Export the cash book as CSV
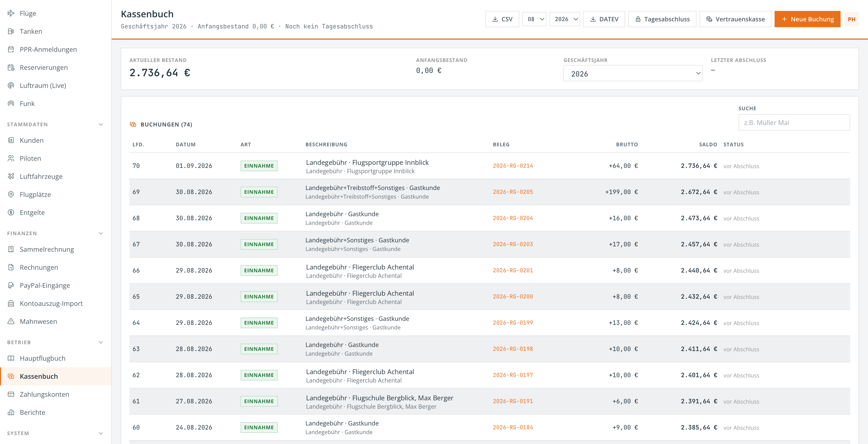This screenshot has height=444, width=868. [502, 19]
